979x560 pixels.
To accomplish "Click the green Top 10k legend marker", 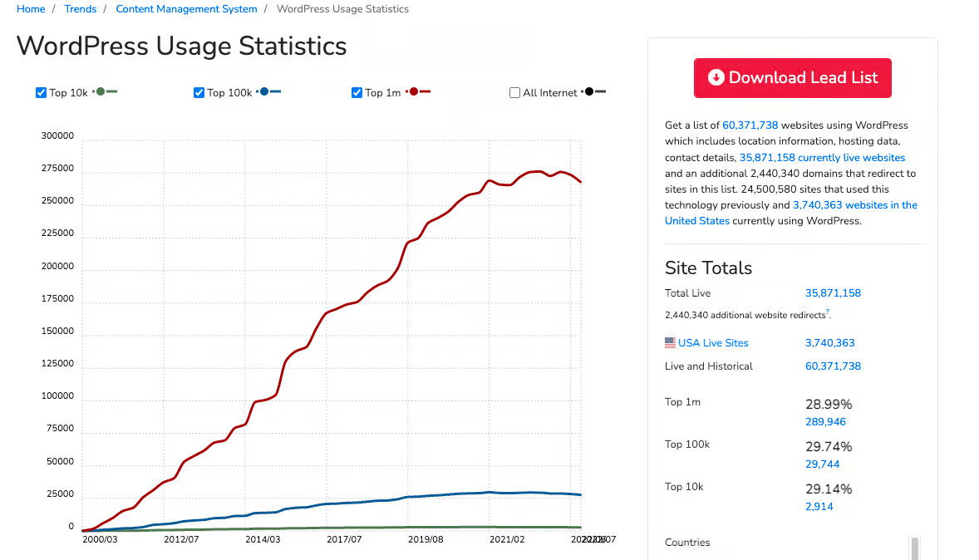I will (105, 91).
